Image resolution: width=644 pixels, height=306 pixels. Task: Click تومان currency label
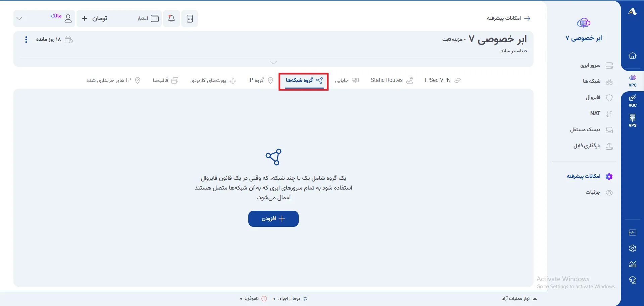(100, 18)
